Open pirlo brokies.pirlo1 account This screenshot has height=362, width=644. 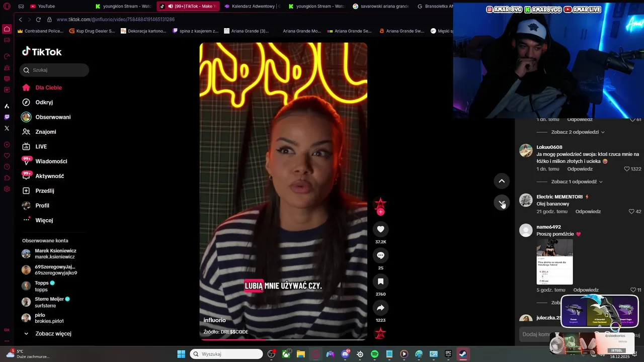tap(43, 318)
